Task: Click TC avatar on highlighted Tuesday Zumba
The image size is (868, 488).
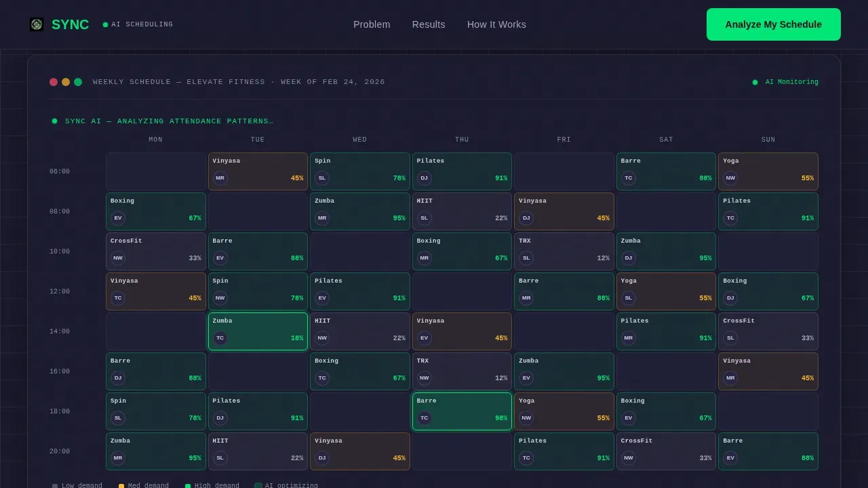Action: point(220,338)
